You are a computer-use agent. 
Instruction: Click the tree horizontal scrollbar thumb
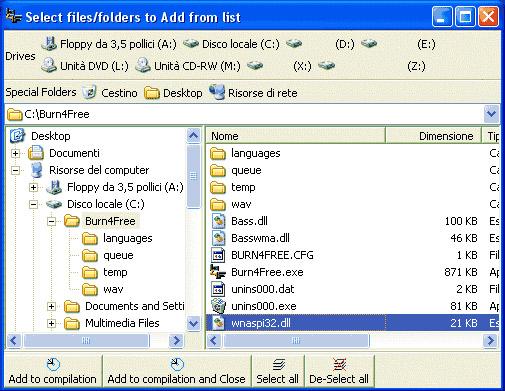pyautogui.click(x=86, y=341)
